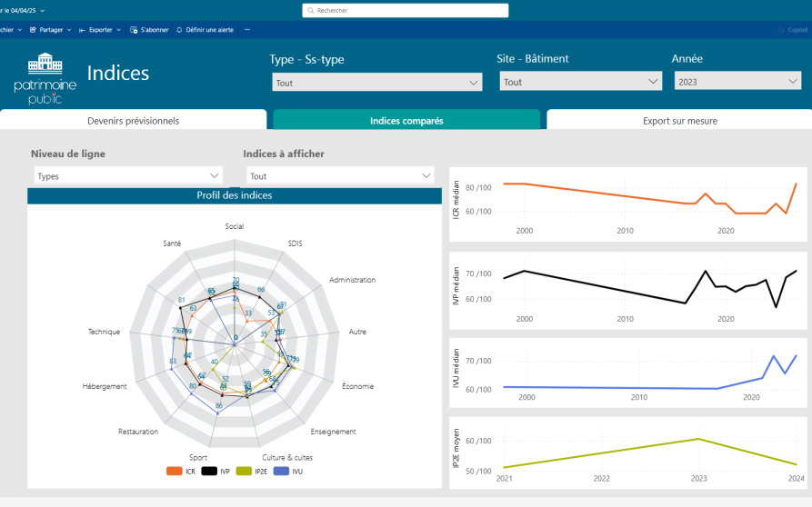This screenshot has width=812, height=507.
Task: Switch to Export sur mesure tab
Action: tap(680, 121)
